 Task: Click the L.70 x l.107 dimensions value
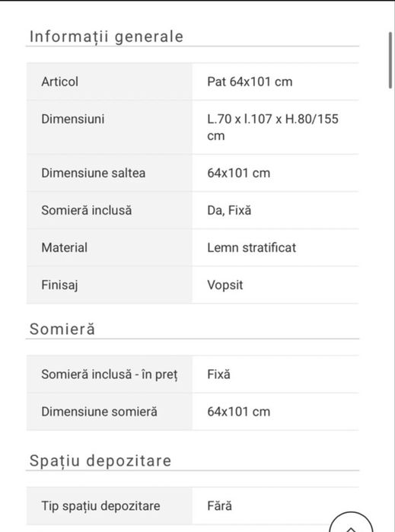point(272,127)
